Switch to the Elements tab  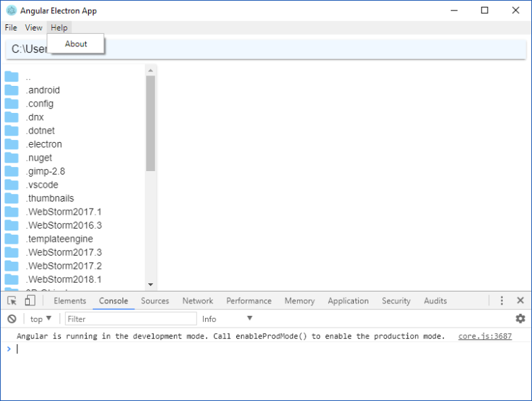click(70, 301)
